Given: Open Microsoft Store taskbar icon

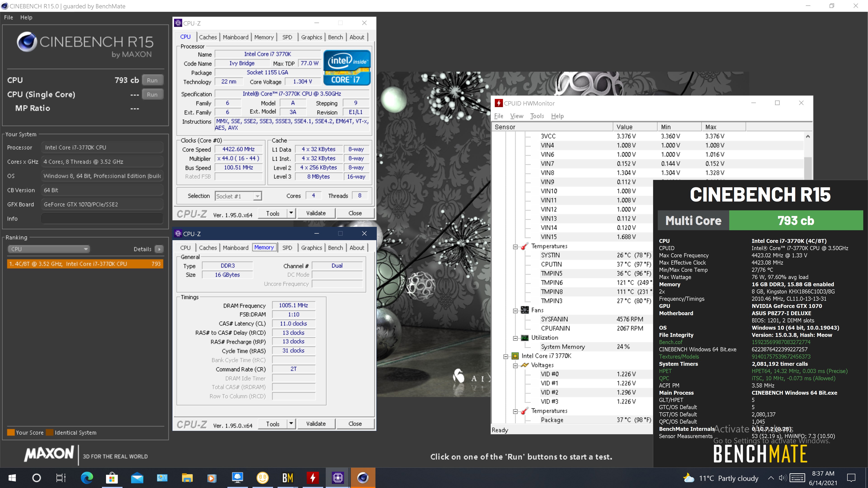Looking at the screenshot, I should tap(112, 478).
